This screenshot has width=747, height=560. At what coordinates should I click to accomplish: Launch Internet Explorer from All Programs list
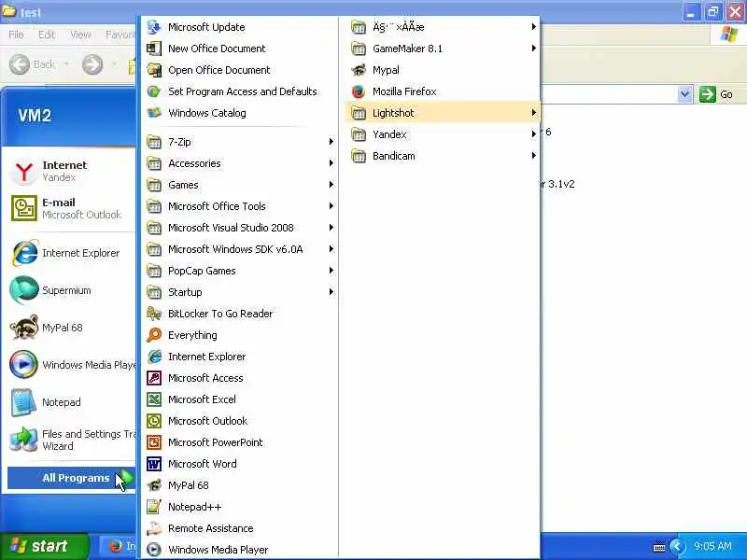[x=240, y=357]
